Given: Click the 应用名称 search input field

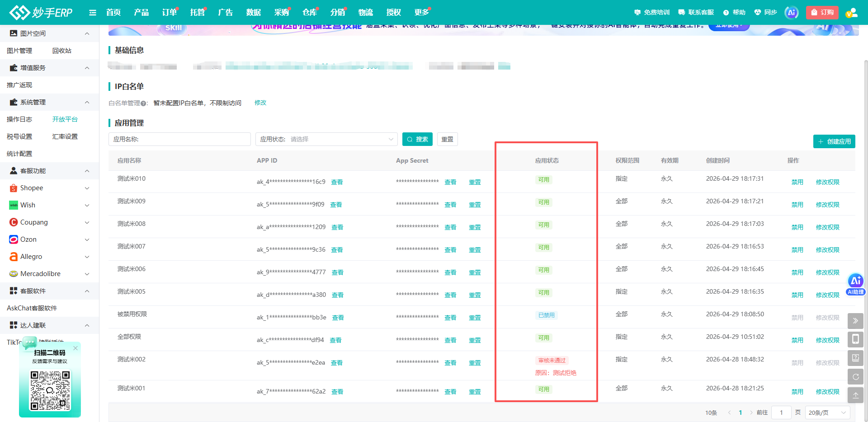Looking at the screenshot, I should point(179,139).
